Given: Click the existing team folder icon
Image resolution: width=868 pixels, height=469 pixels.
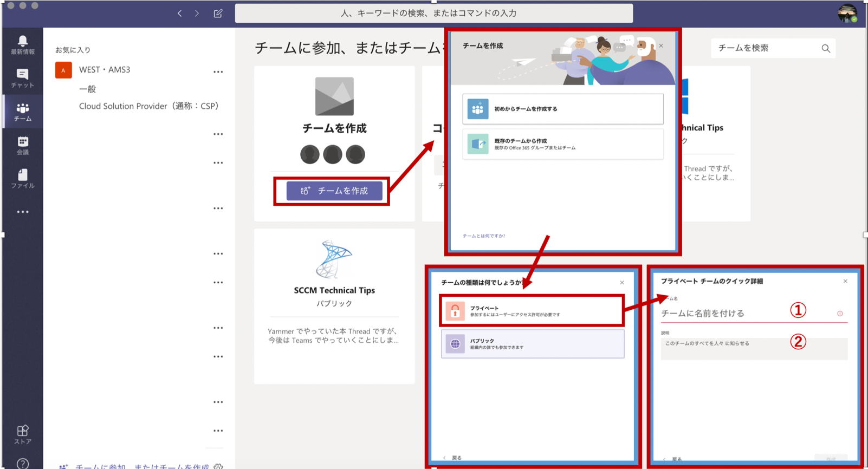Looking at the screenshot, I should click(x=477, y=144).
